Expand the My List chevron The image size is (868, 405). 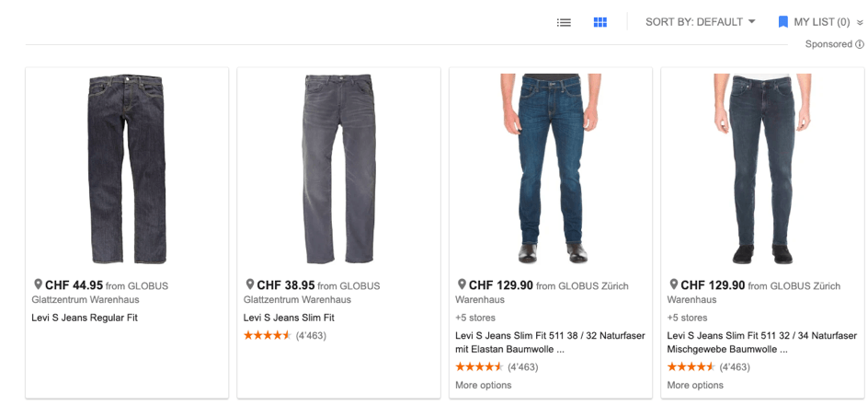[x=860, y=22]
